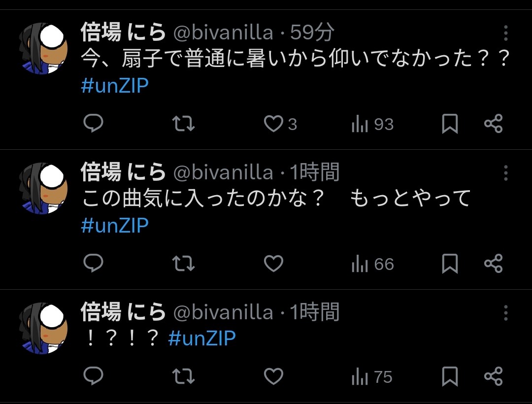532x404 pixels.
Task: Like the tweet with 3 likes
Action: (x=274, y=124)
